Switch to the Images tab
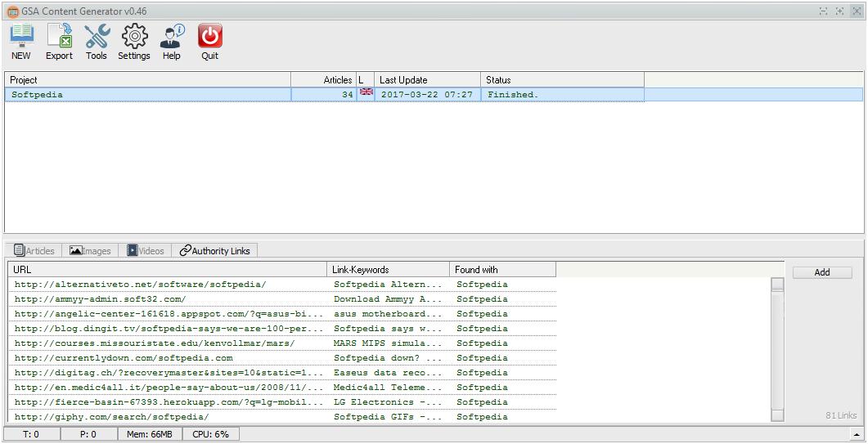Image resolution: width=868 pixels, height=444 pixels. (x=90, y=251)
